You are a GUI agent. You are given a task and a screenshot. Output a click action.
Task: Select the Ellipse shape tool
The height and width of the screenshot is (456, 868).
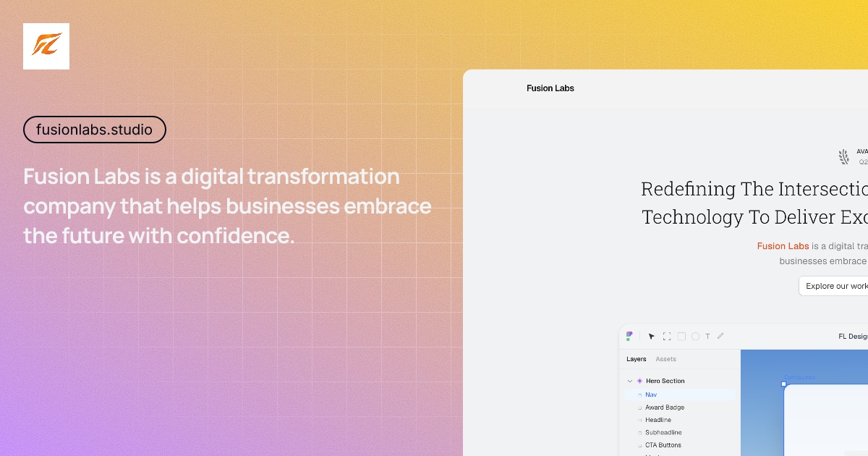695,336
